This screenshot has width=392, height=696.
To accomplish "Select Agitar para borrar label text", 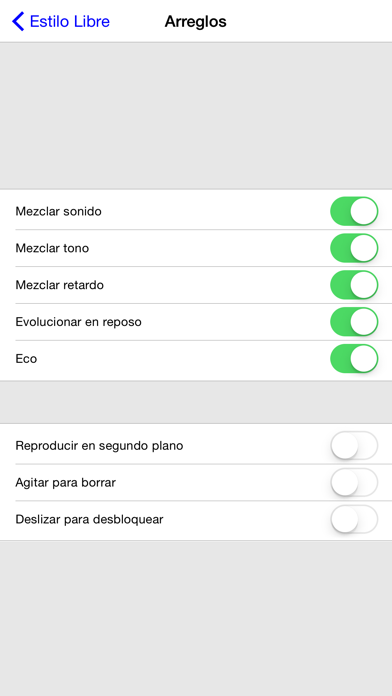I will [x=66, y=482].
